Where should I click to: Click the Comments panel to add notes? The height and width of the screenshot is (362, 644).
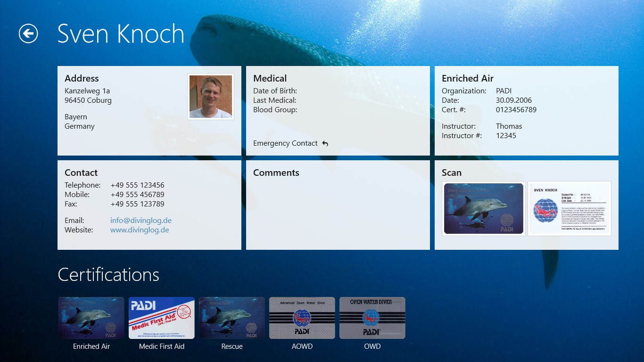click(x=338, y=207)
